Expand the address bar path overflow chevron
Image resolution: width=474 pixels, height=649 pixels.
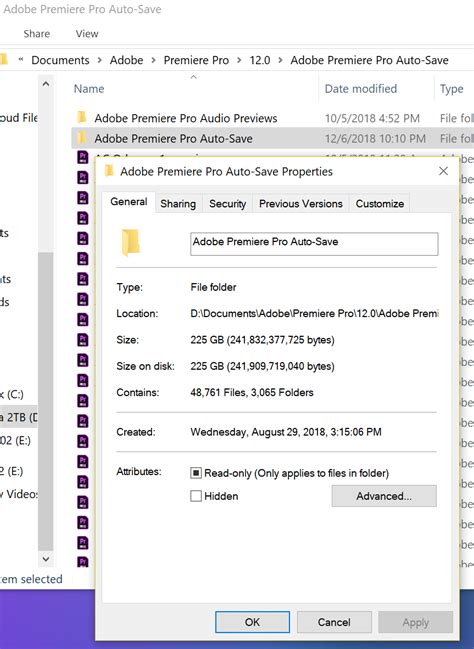pyautogui.click(x=21, y=60)
